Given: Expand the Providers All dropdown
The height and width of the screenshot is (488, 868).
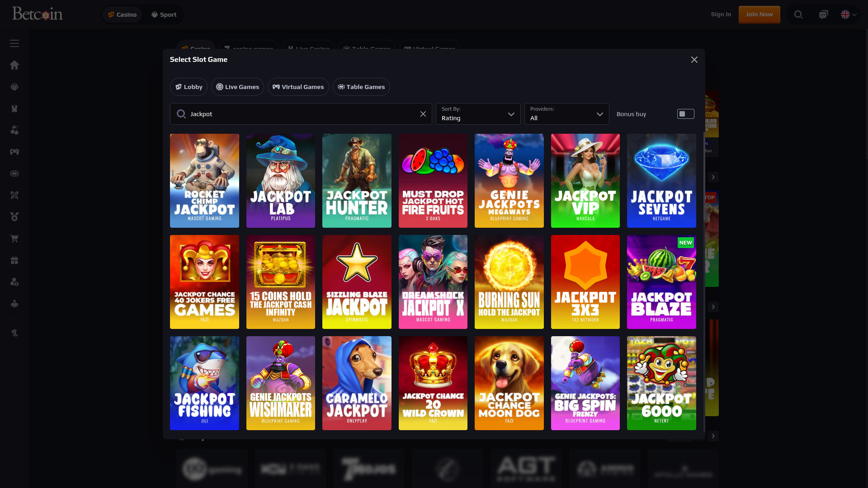Looking at the screenshot, I should [x=566, y=114].
